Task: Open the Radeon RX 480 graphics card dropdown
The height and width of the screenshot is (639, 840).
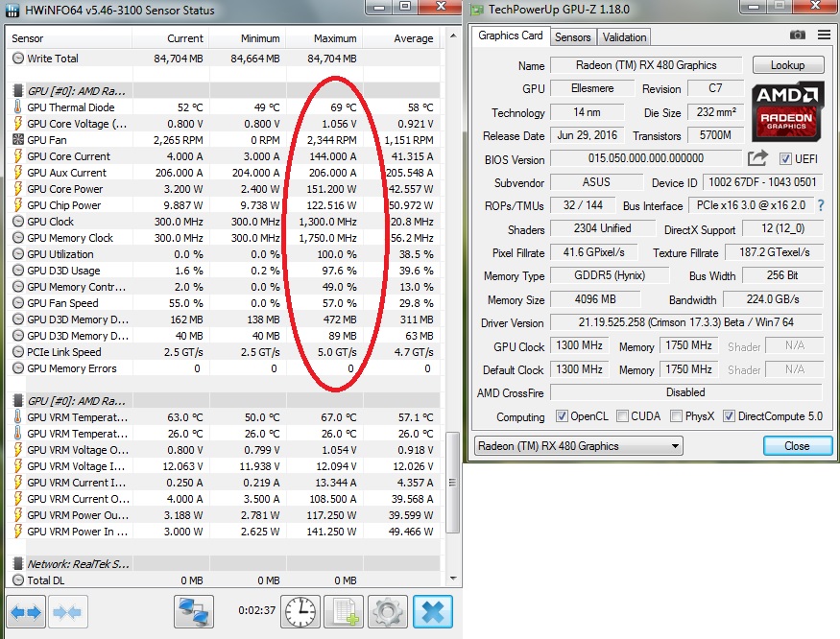Action: pos(579,445)
